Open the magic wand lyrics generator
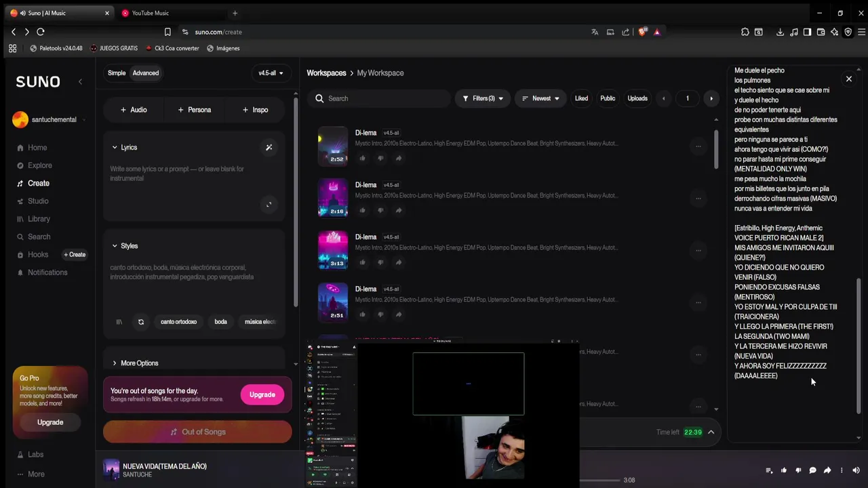 pyautogui.click(x=269, y=147)
